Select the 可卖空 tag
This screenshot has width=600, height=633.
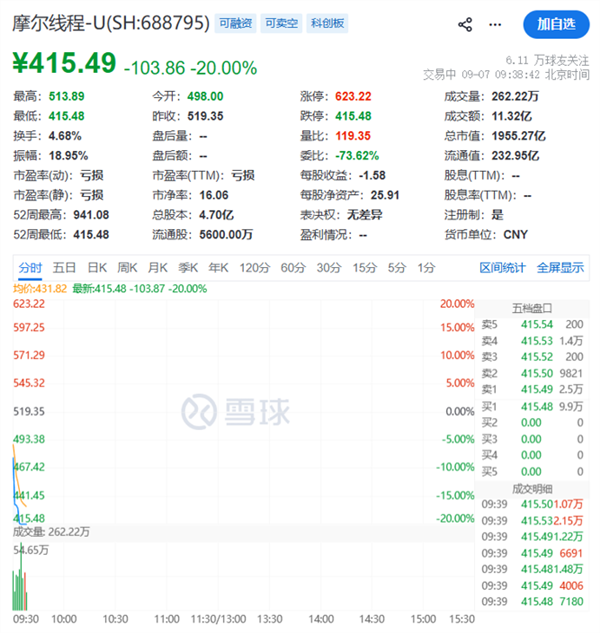click(x=281, y=23)
